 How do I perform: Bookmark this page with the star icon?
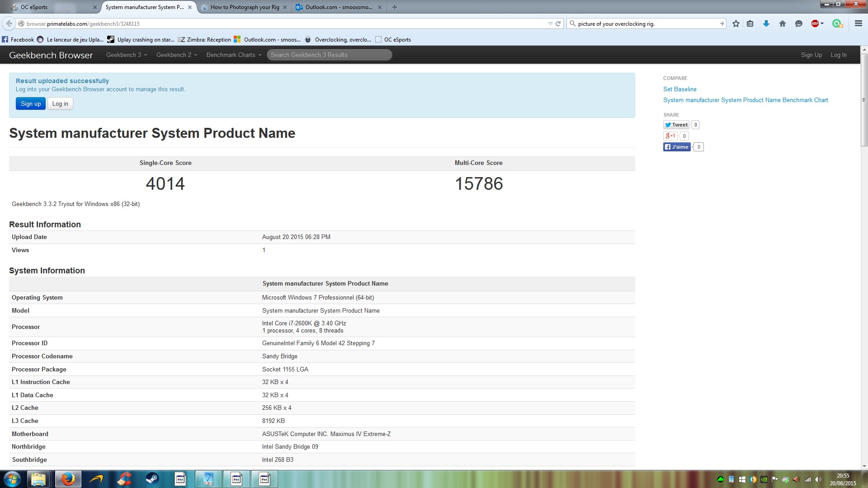click(x=736, y=23)
